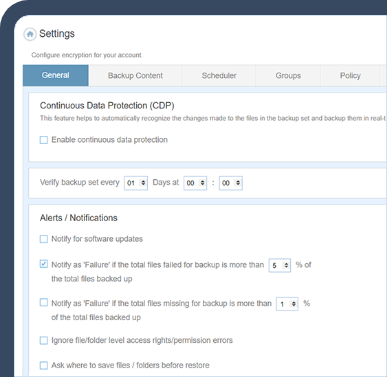Click the Alerts / Notifications heading
387x377 pixels.
[79, 218]
